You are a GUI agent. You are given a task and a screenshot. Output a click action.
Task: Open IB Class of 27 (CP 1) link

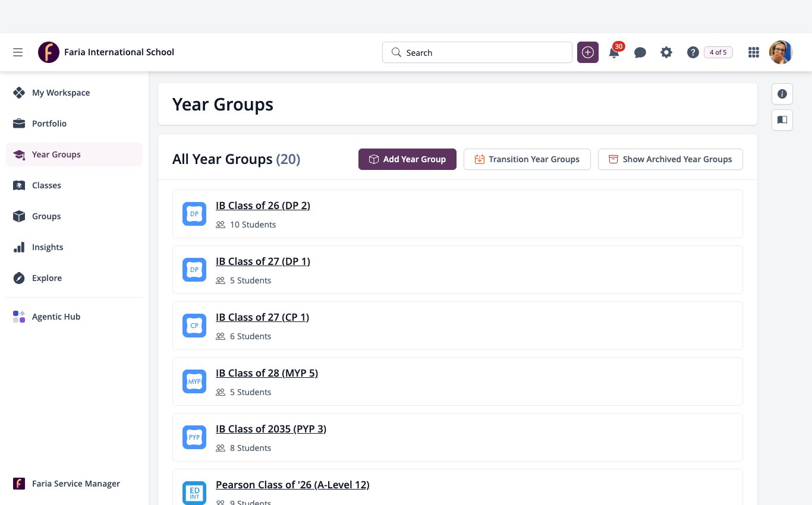262,317
